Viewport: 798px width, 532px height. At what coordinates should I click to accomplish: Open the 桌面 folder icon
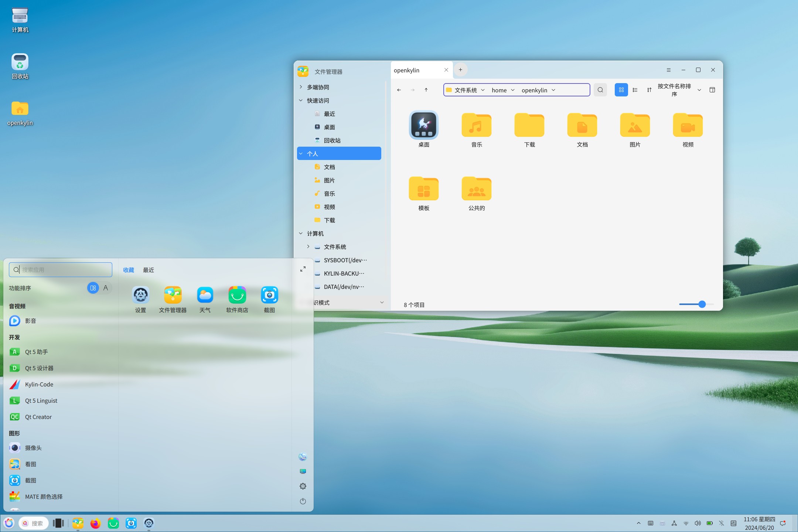tap(424, 129)
